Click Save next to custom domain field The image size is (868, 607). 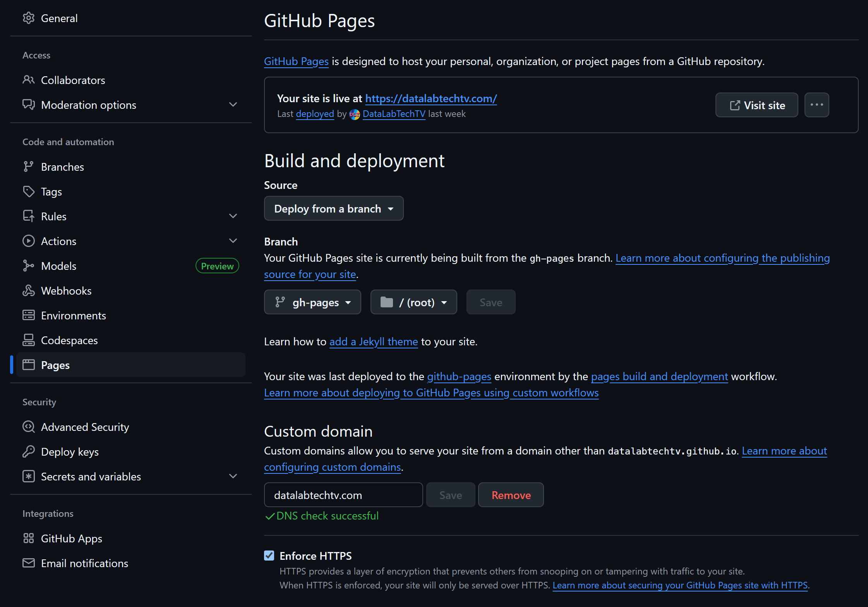[451, 495]
